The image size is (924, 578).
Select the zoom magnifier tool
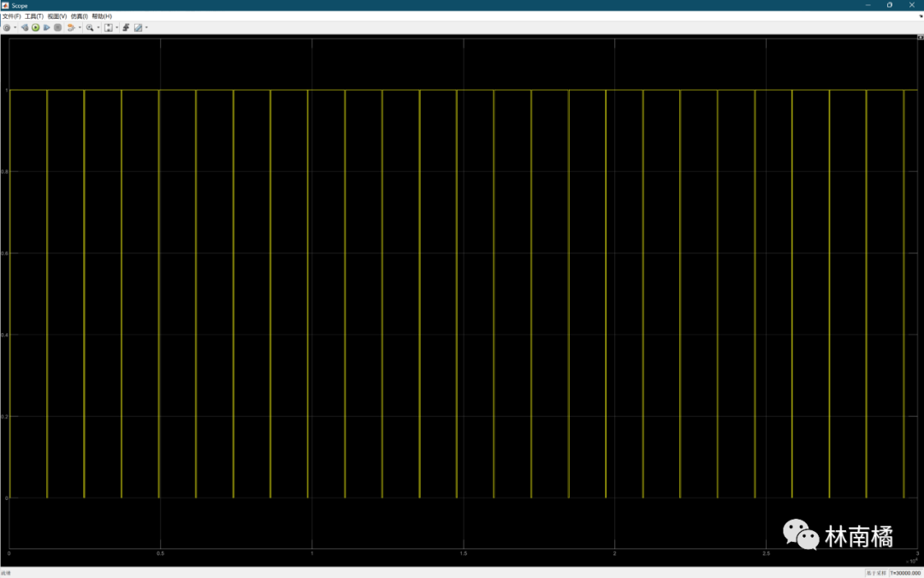click(x=90, y=27)
